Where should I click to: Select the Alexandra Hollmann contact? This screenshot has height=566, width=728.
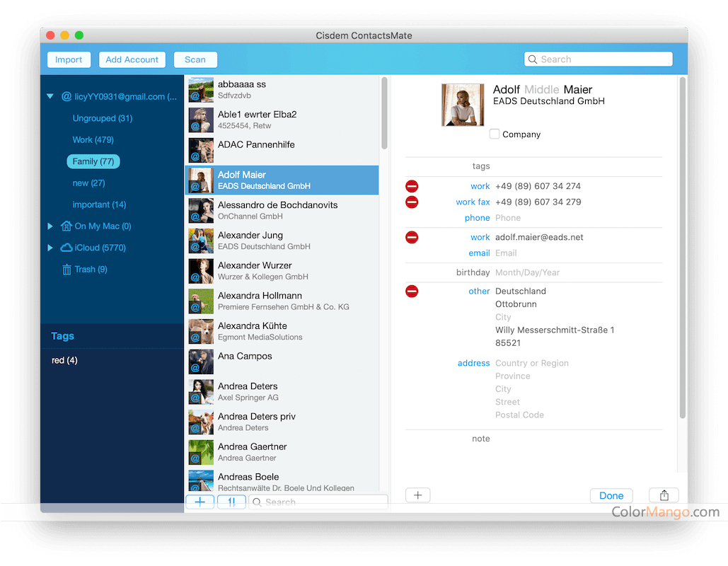(282, 301)
